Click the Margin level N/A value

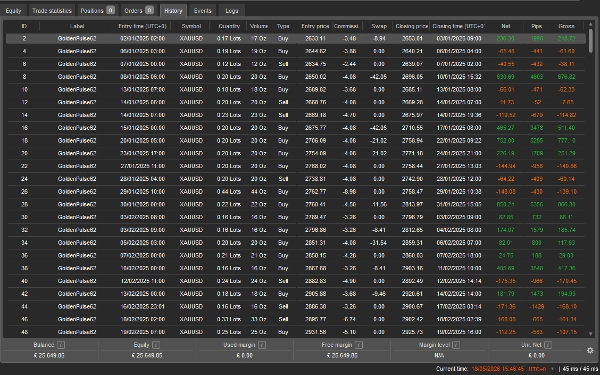pos(439,355)
